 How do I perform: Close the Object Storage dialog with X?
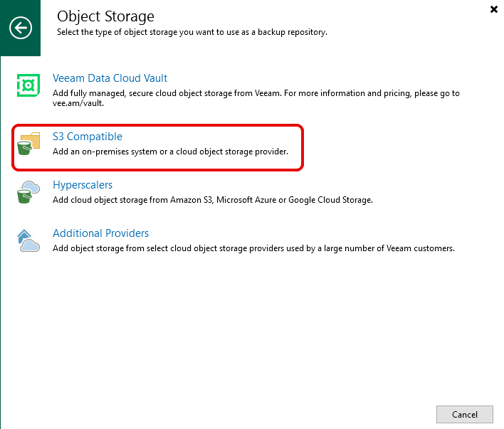(494, 9)
